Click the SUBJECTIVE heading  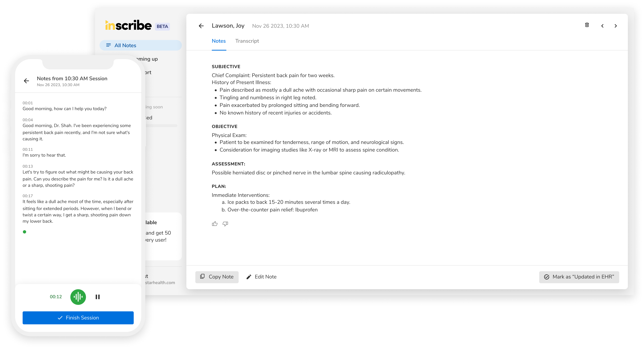226,67
